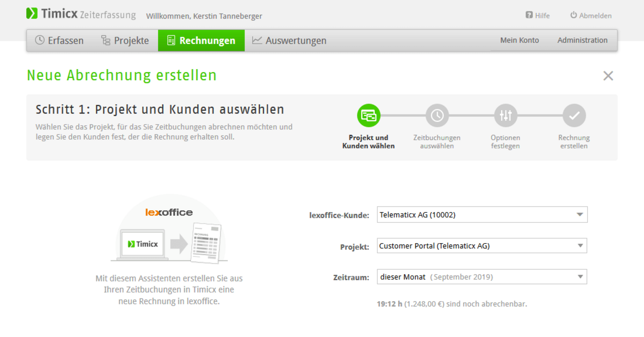The height and width of the screenshot is (337, 644).
Task: Click the invoice document graphic in illustration
Action: coord(206,243)
